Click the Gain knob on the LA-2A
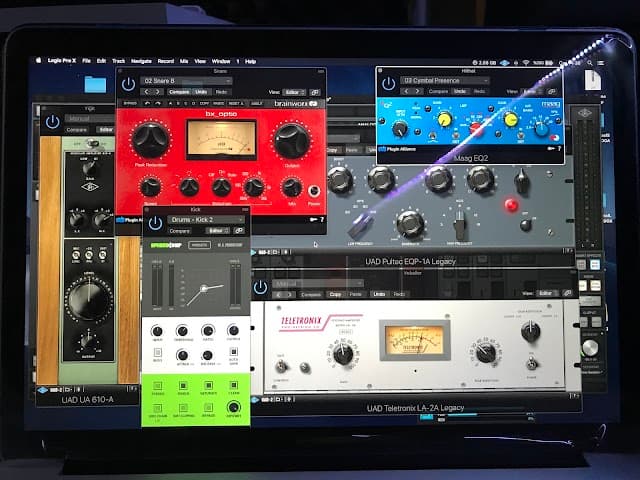Screen dimensions: 640x480 (343, 353)
